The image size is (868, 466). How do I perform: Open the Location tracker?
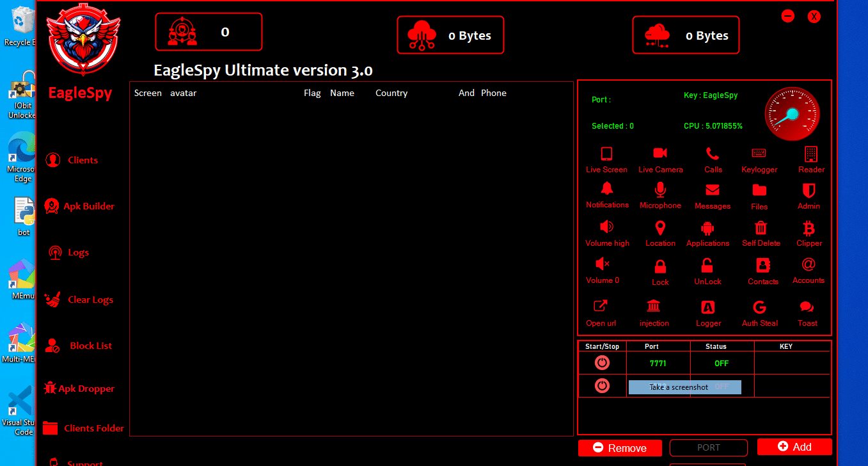[x=660, y=232]
